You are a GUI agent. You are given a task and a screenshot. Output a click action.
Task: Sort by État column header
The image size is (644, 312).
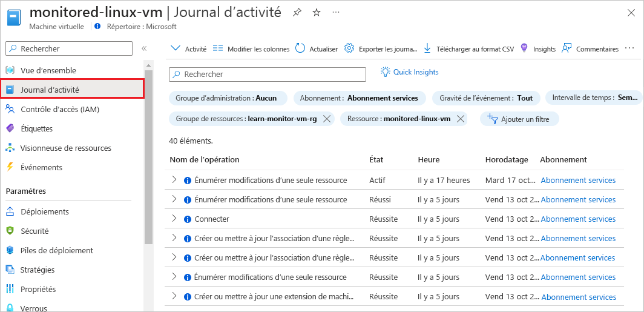click(x=376, y=159)
